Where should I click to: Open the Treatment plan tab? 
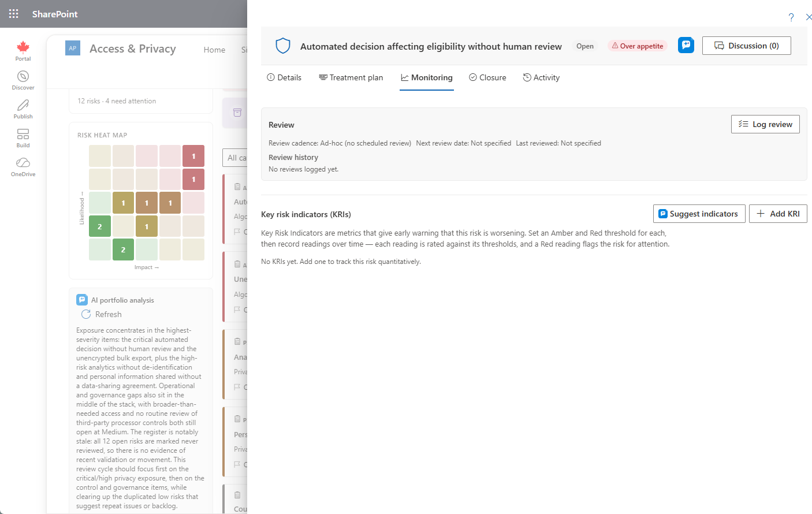tap(351, 77)
